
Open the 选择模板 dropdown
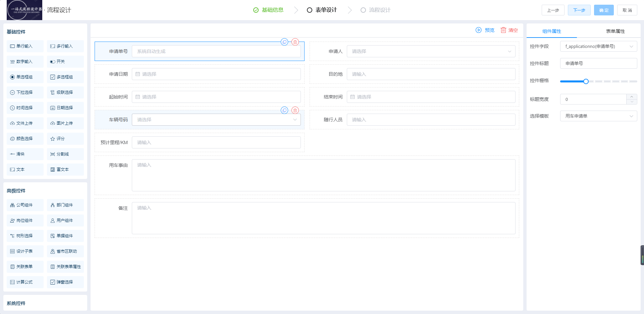coord(599,116)
